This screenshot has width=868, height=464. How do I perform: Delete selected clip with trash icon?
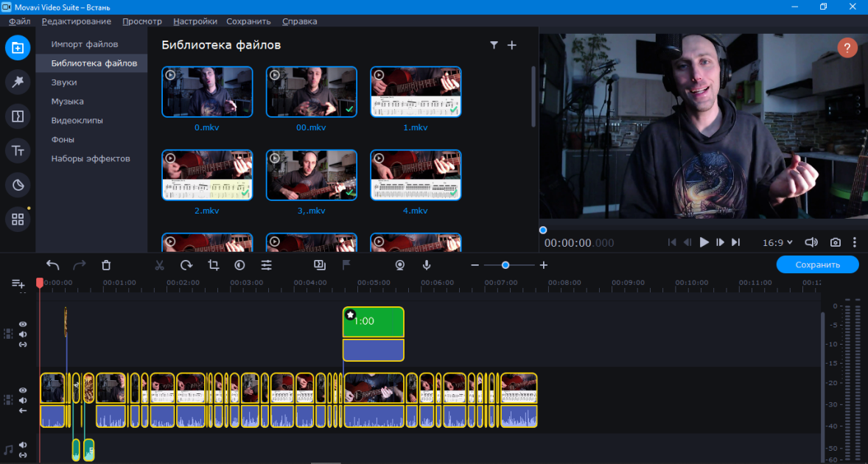coord(106,265)
